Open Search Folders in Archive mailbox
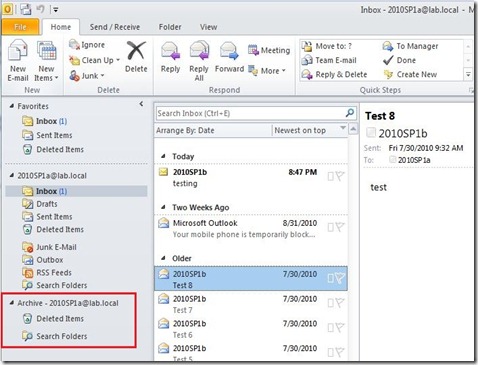Screen dimensions: 478x365 click(55, 336)
